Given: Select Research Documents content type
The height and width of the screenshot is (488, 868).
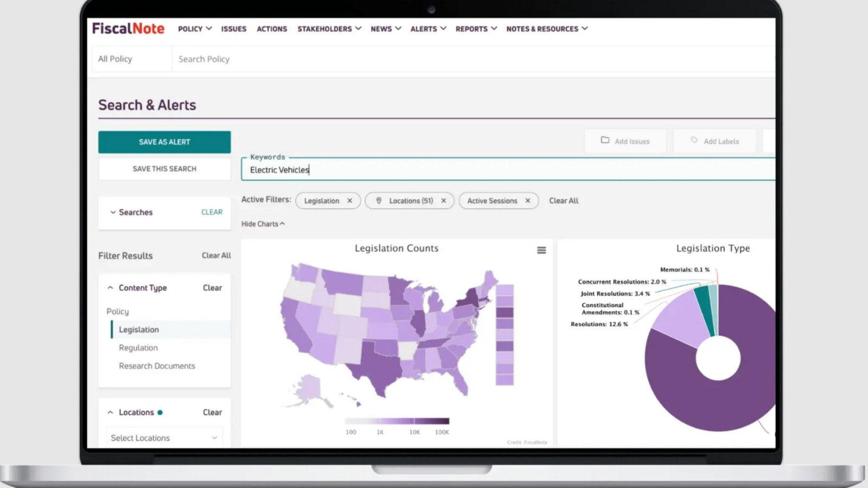Looking at the screenshot, I should [157, 366].
